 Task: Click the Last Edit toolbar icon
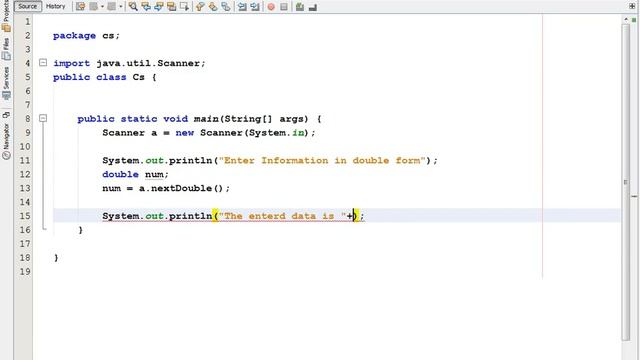(x=80, y=7)
